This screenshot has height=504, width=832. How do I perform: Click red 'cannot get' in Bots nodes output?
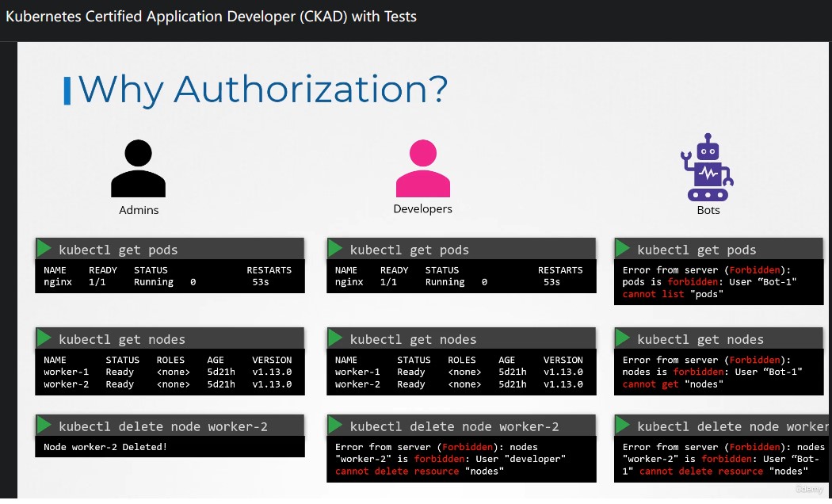651,384
